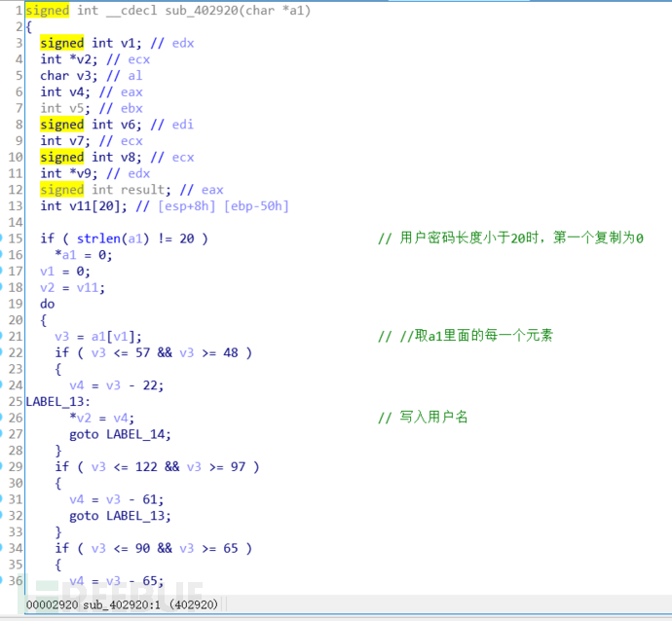The image size is (672, 621).
Task: Click the breakpoint dot beside line 15
Action: [1, 238]
